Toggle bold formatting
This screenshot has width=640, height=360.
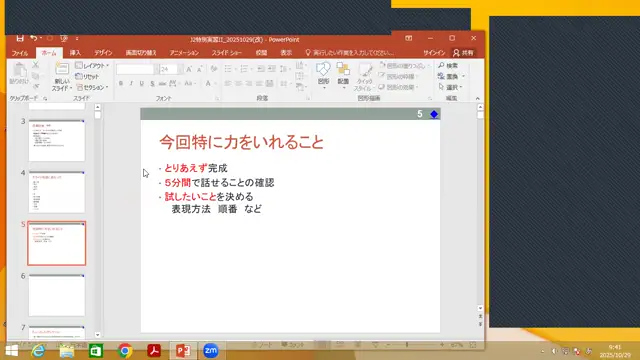[x=121, y=83]
